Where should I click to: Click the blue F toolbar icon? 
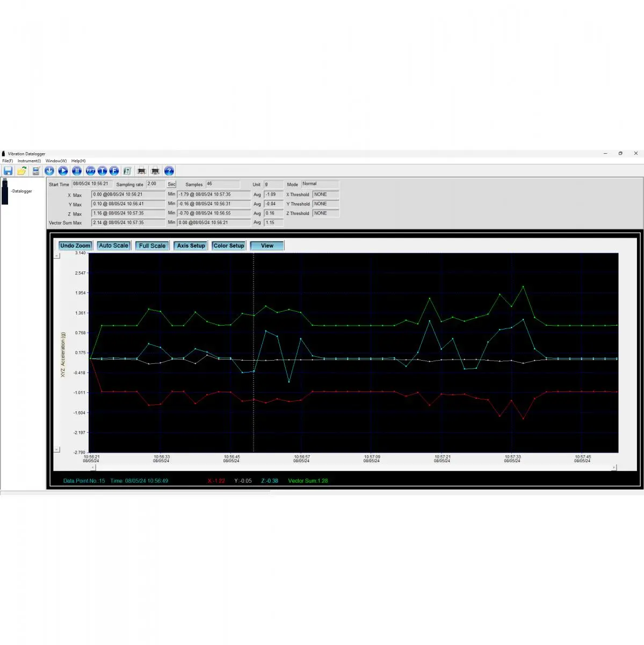pos(114,171)
